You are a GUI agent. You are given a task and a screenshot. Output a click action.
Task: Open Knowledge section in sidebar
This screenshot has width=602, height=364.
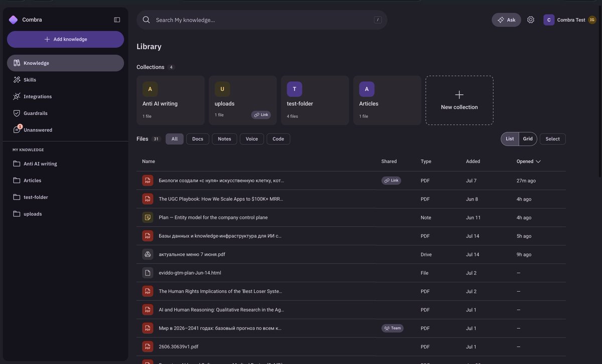click(x=65, y=63)
